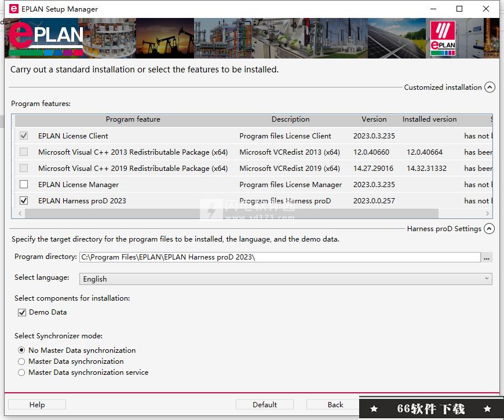Toggle Visual C++ 2013 Redistributable checkbox
This screenshot has width=504, height=420.
coord(24,152)
